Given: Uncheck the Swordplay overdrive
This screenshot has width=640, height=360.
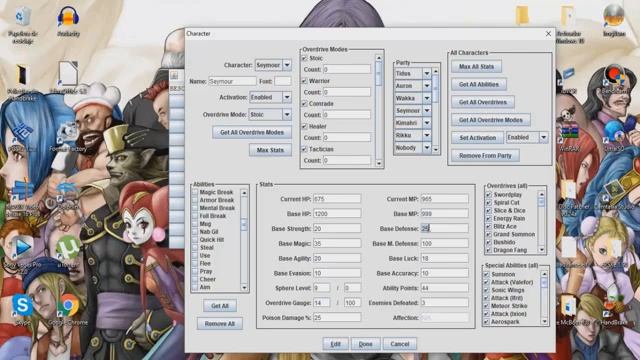Looking at the screenshot, I should pyautogui.click(x=488, y=195).
